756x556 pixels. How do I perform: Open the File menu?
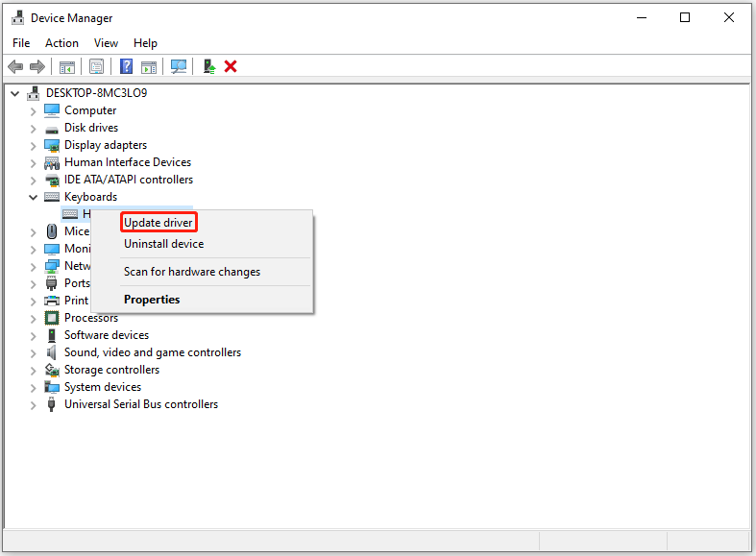[21, 43]
